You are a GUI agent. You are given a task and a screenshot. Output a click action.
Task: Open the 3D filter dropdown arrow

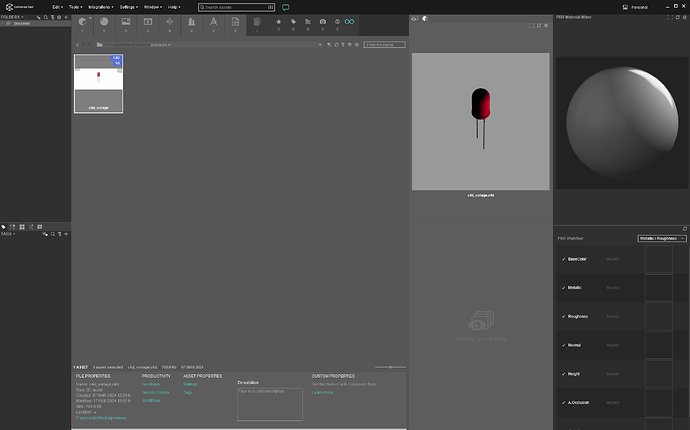90,18
